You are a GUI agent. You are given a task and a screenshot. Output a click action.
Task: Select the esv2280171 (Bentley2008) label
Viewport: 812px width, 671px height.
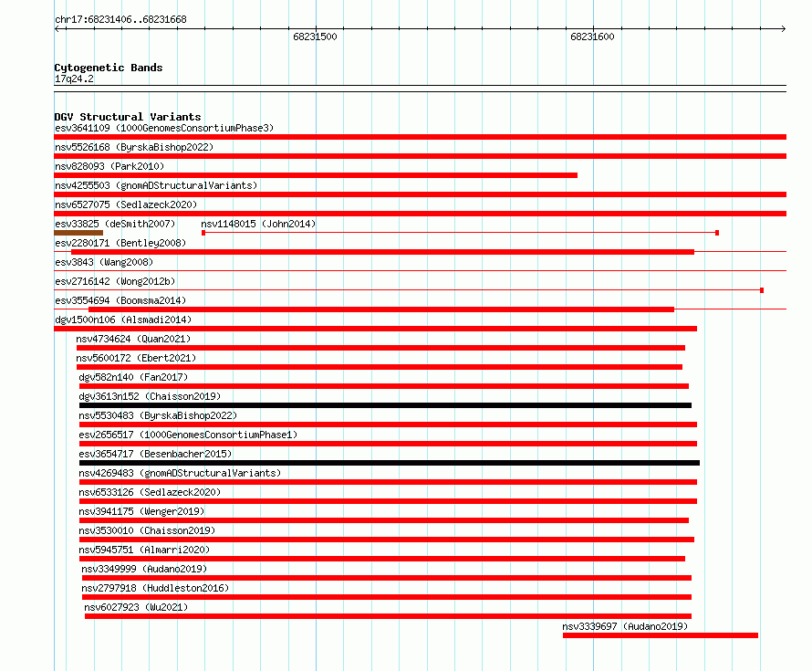click(x=120, y=243)
